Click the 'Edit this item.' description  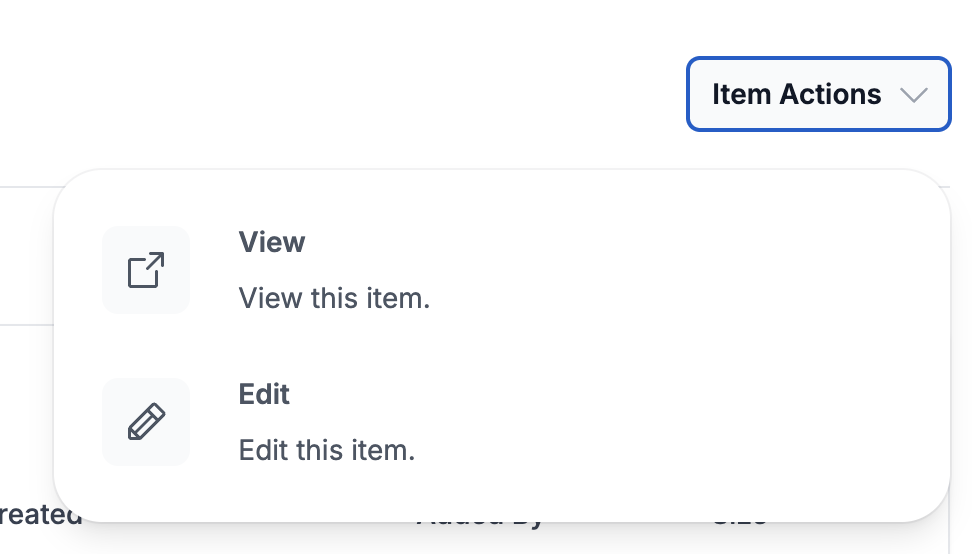point(327,450)
